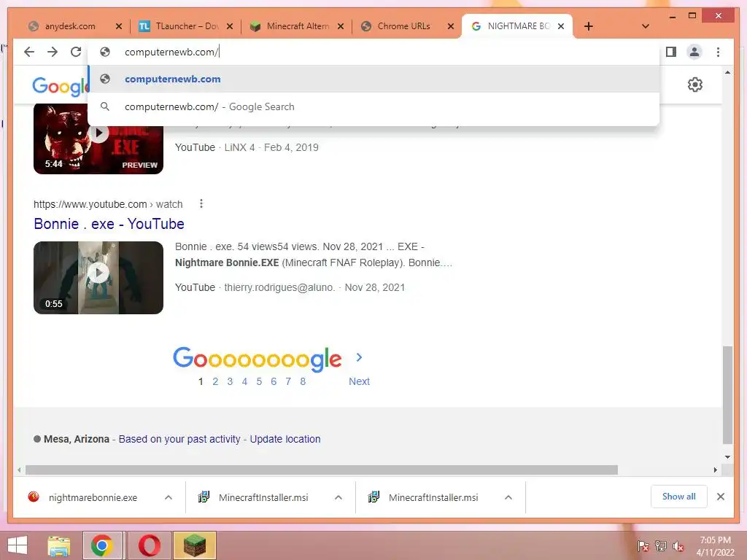Go to results page 5
747x560 pixels.
tap(259, 381)
